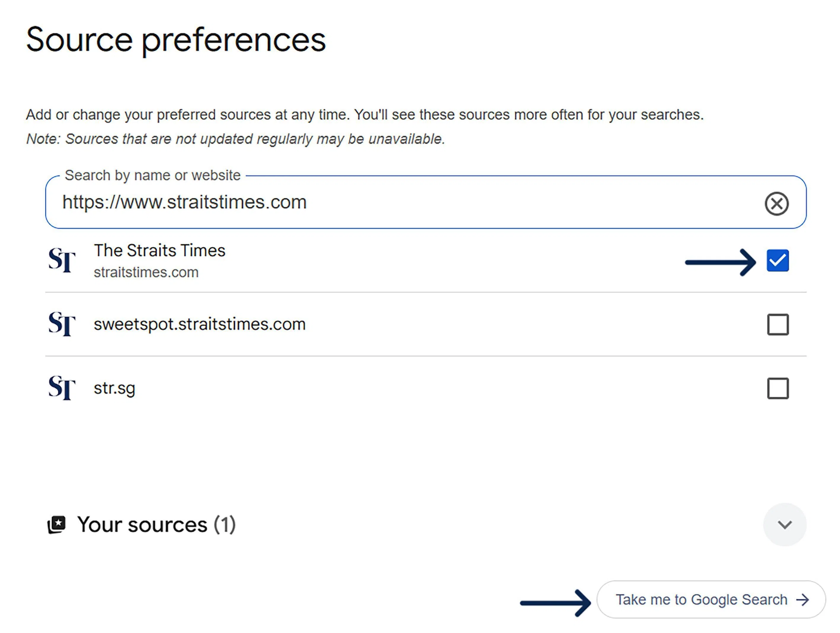The image size is (840, 633).
Task: Click the Your sources star icon
Action: 57,525
